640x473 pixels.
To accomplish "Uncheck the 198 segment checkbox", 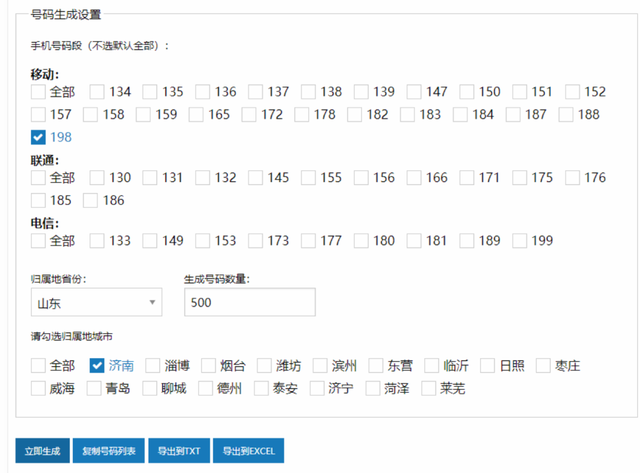I will point(38,138).
